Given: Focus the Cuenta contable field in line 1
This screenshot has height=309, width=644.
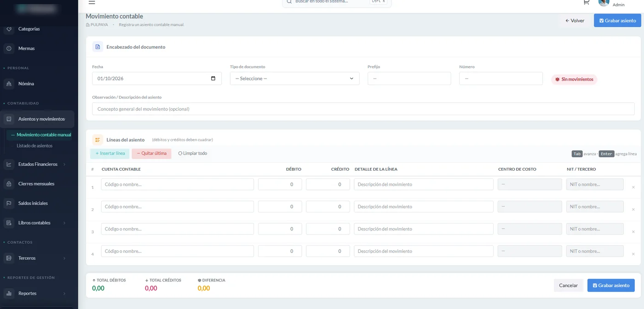Looking at the screenshot, I should pyautogui.click(x=178, y=184).
